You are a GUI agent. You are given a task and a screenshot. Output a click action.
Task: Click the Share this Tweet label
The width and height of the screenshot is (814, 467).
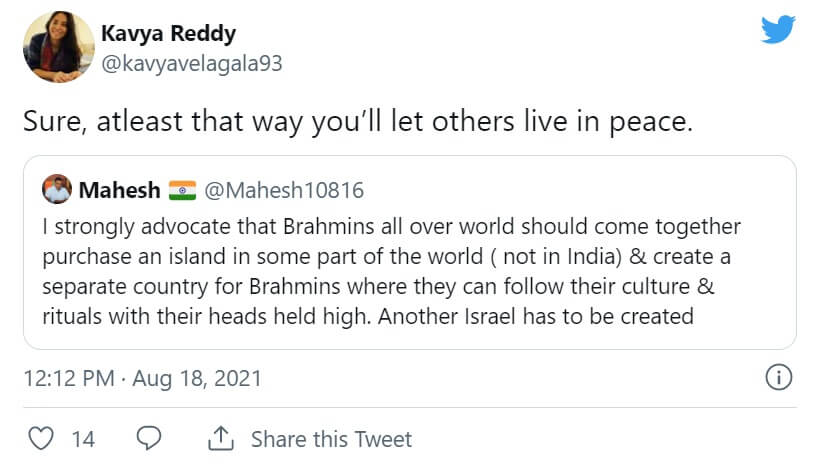tap(331, 439)
